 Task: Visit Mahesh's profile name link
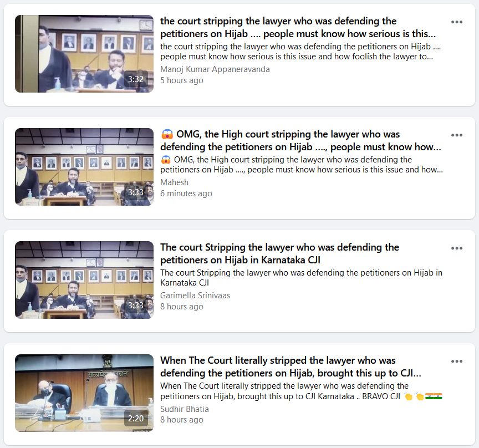pyautogui.click(x=175, y=182)
